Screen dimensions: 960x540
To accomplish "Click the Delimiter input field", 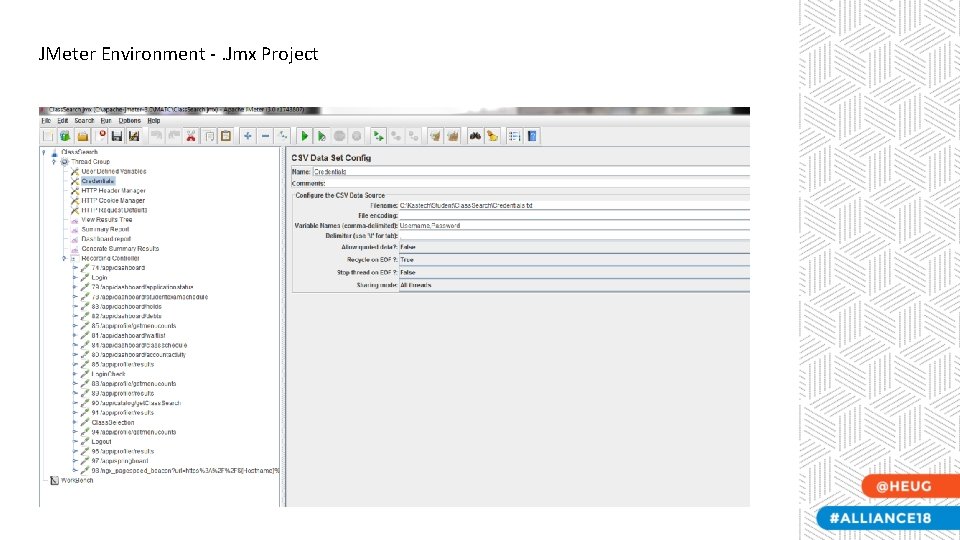I will pos(574,236).
